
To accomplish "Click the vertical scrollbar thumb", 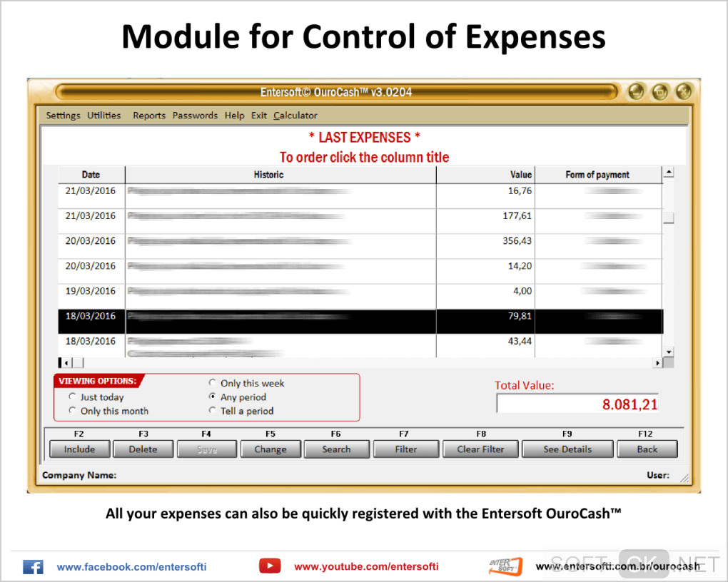I will (669, 218).
